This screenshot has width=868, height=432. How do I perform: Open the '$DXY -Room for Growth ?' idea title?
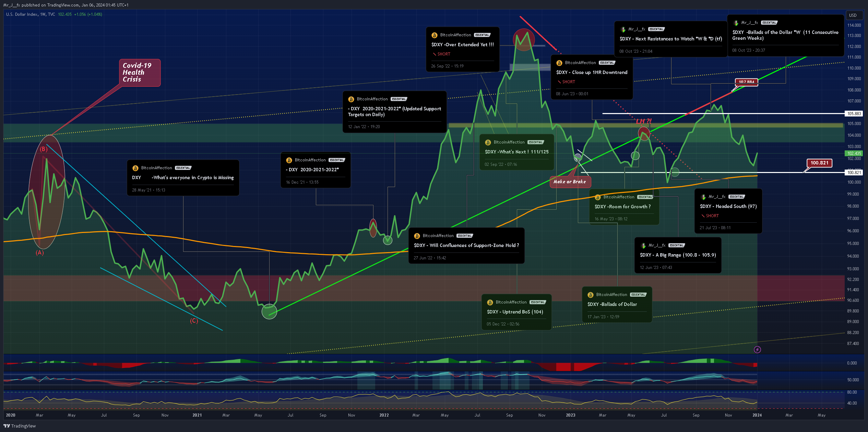click(x=622, y=207)
